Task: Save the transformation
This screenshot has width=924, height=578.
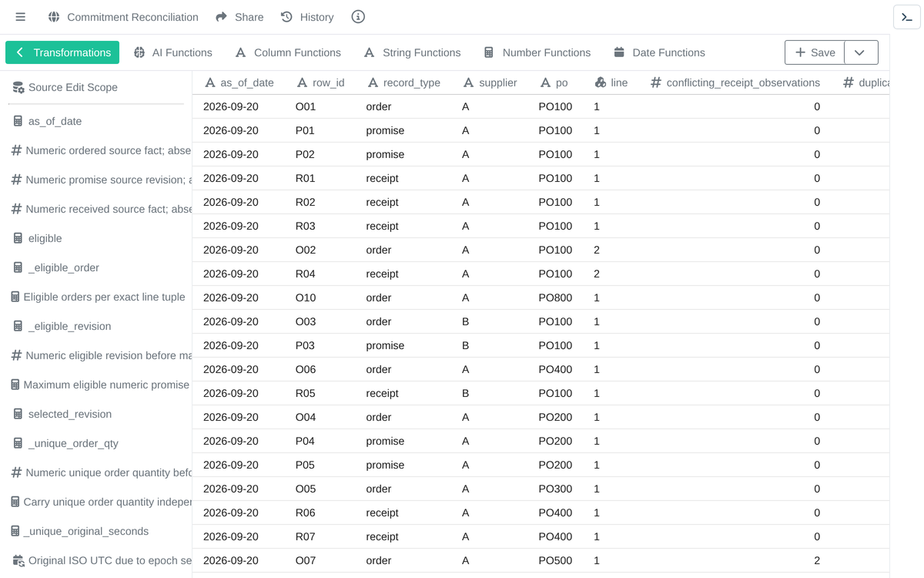Action: point(815,52)
